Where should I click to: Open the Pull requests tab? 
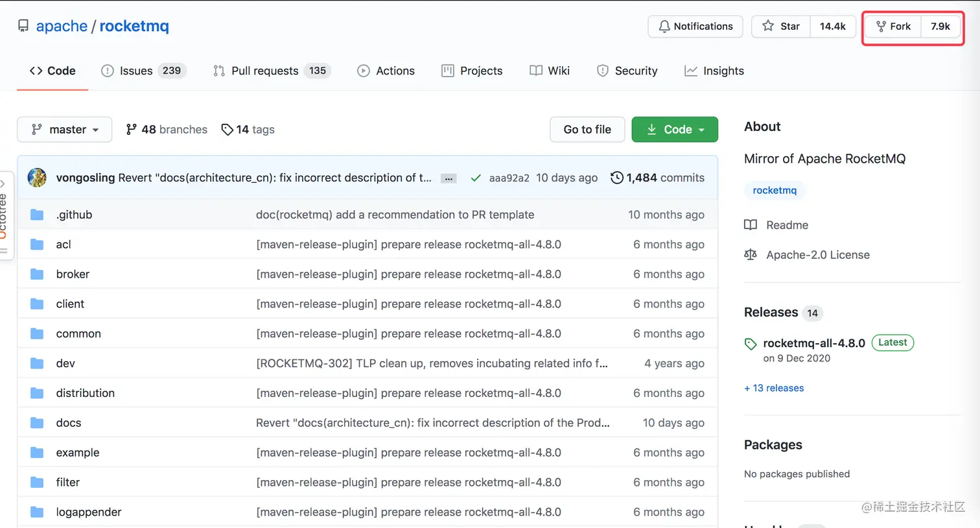pyautogui.click(x=272, y=71)
